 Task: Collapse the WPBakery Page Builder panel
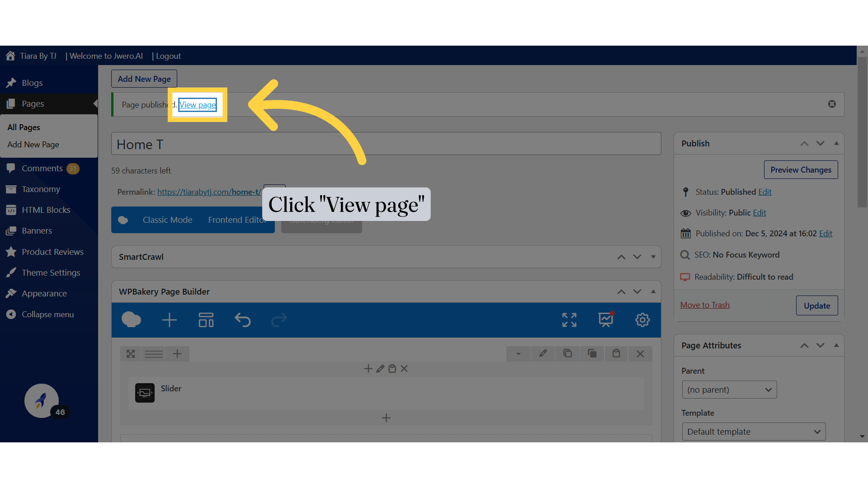pyautogui.click(x=653, y=291)
